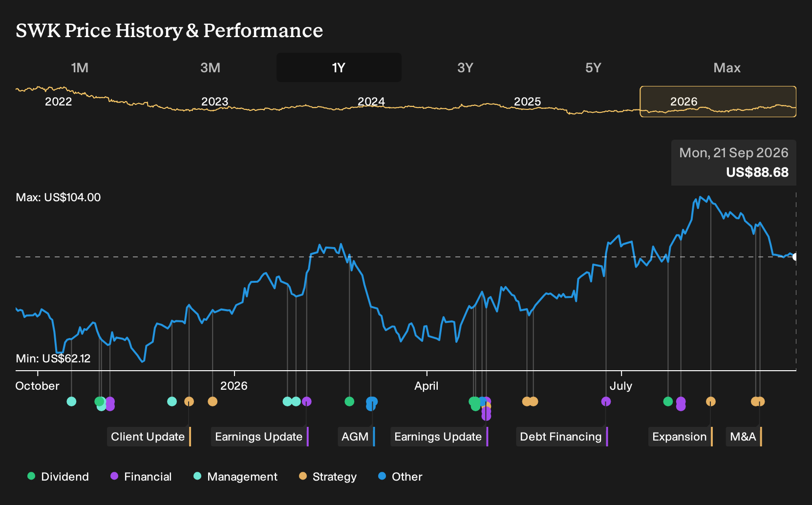Click the Min: US$62.12 label
The image size is (812, 505).
pyautogui.click(x=53, y=358)
